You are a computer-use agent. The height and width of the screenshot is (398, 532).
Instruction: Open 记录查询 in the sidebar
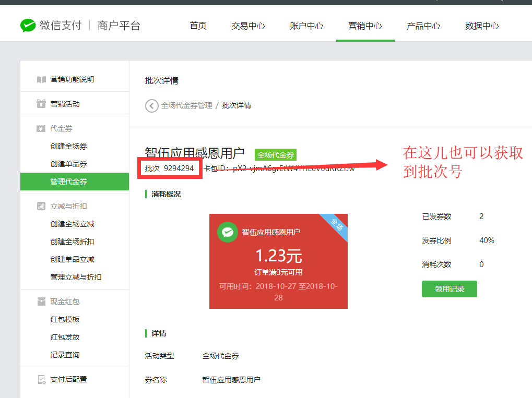click(65, 355)
